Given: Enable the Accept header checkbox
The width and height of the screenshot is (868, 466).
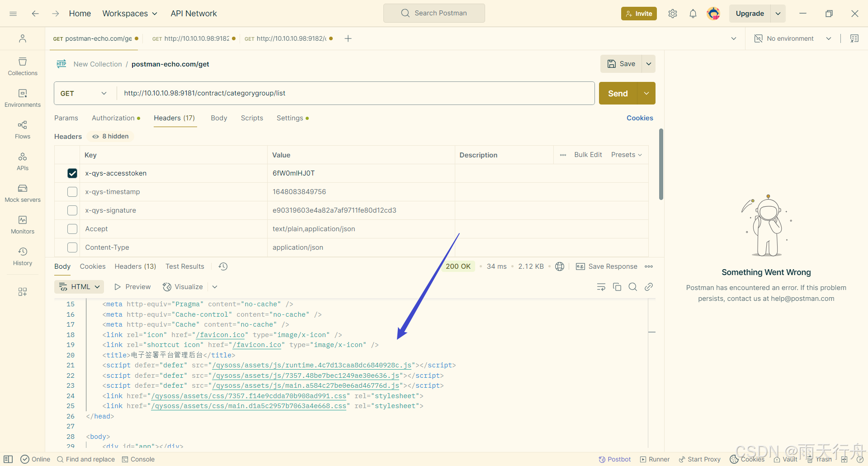Looking at the screenshot, I should tap(72, 229).
